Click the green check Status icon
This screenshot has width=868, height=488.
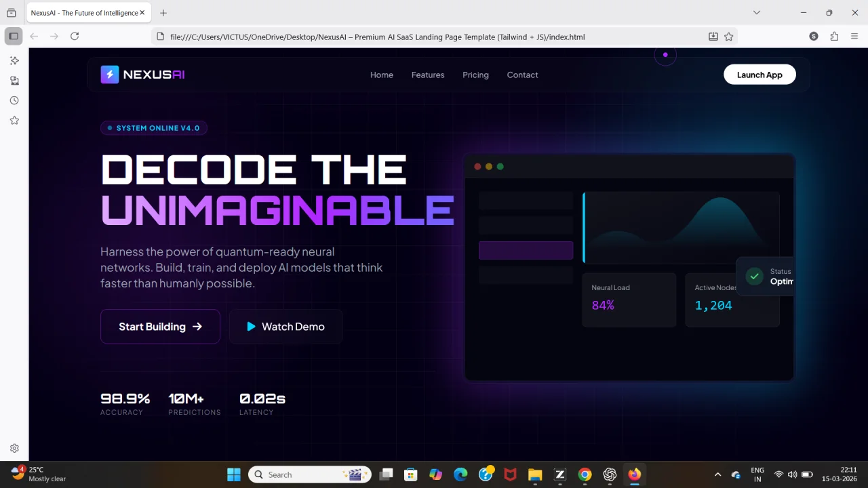754,276
